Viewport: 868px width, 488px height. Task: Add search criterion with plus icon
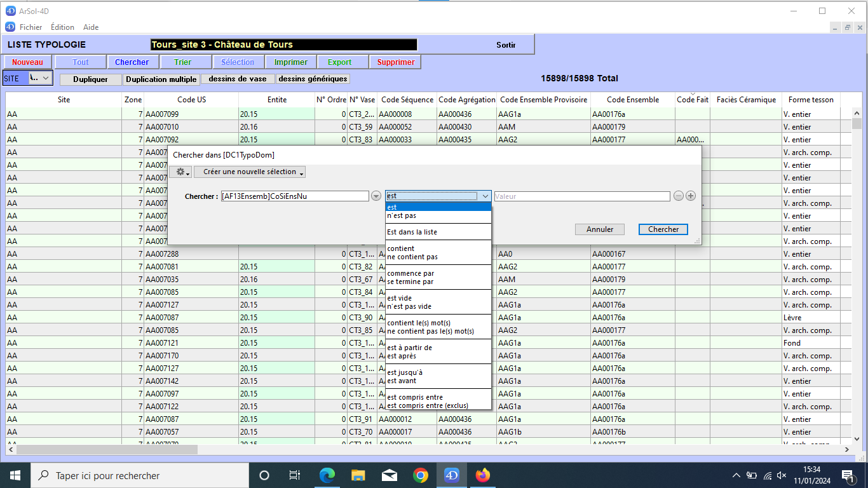691,196
